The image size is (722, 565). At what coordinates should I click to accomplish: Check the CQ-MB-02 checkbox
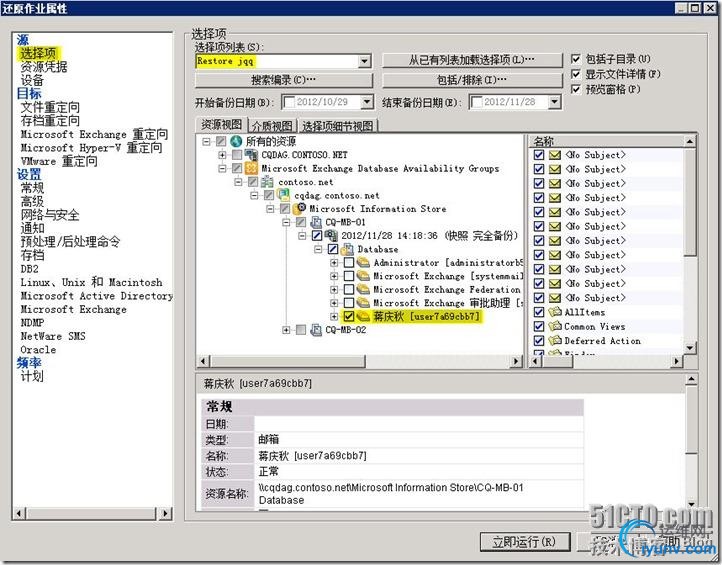tap(301, 330)
